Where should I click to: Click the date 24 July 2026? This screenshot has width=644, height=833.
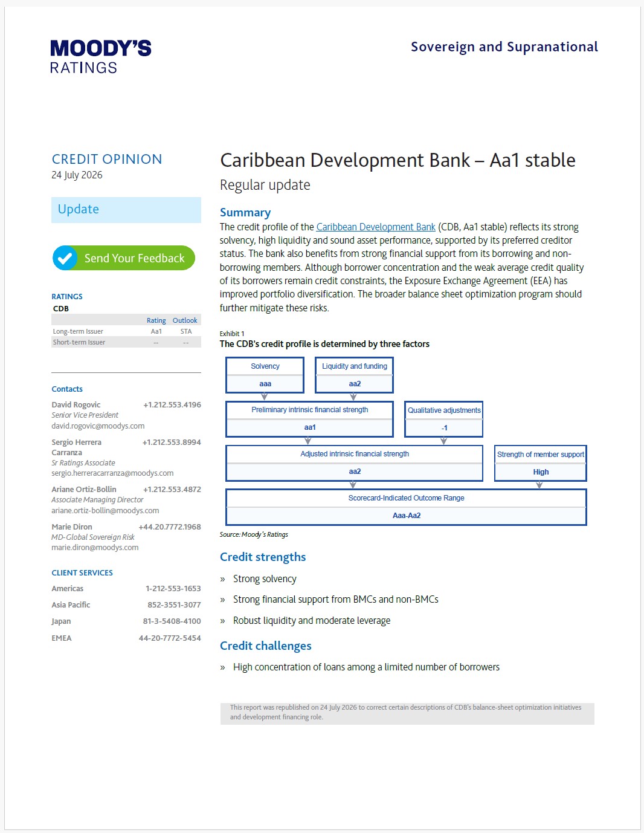77,175
